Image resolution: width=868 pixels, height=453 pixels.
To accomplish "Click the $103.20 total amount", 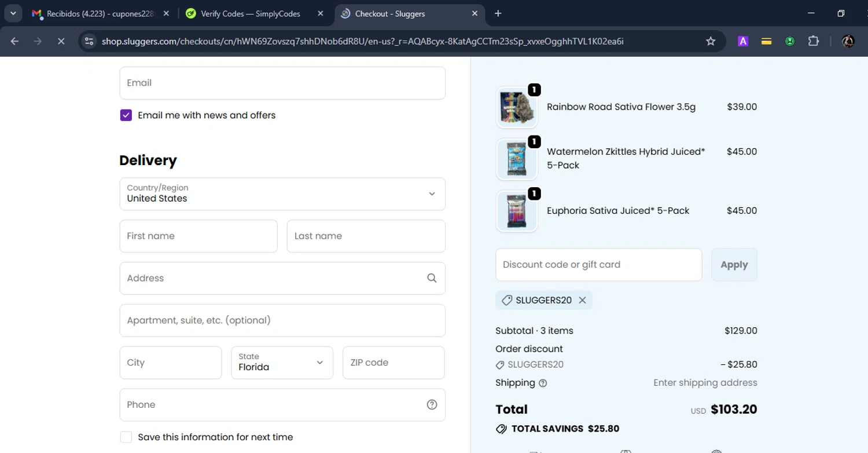I will pos(734,410).
